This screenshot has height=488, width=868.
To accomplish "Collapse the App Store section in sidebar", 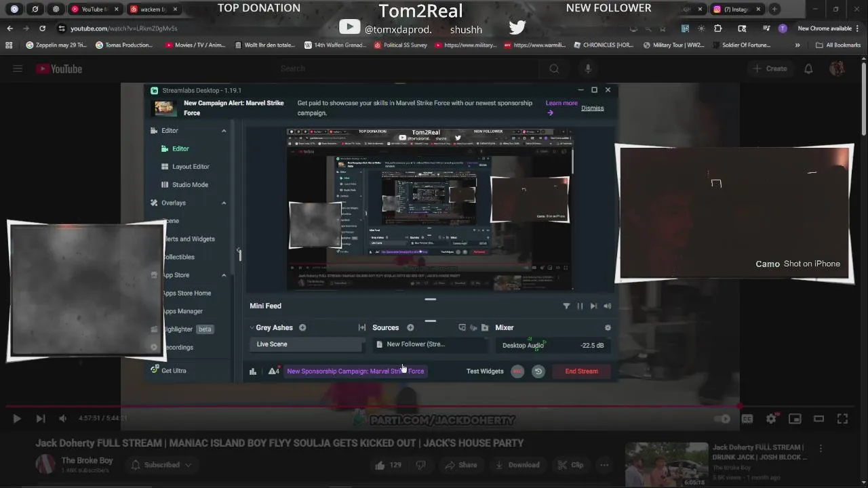I will [224, 275].
